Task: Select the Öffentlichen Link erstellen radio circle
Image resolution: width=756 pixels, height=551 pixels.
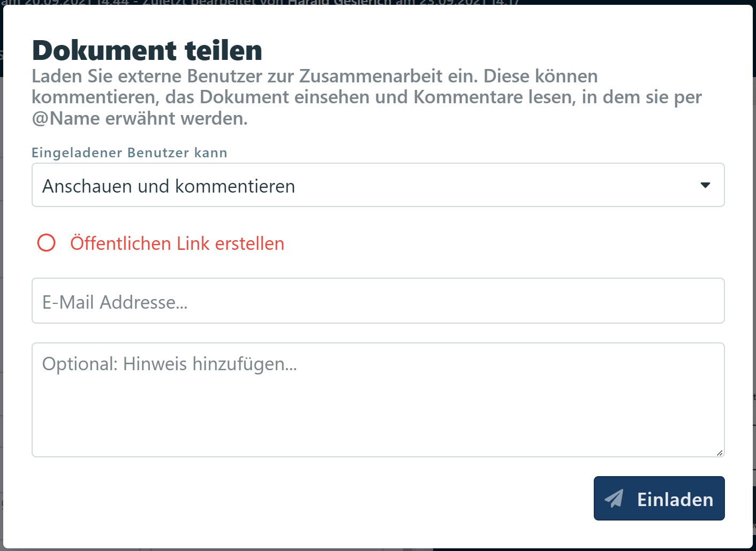Action: [x=47, y=243]
